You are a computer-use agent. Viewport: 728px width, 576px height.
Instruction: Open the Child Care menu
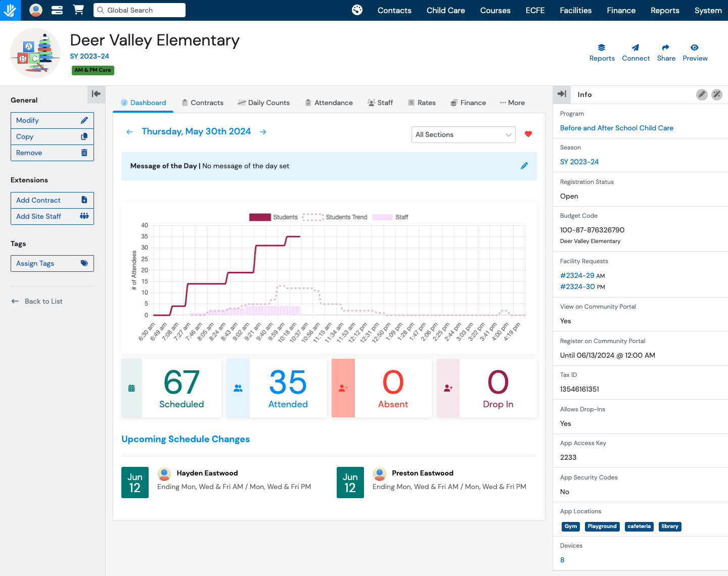[x=445, y=11]
